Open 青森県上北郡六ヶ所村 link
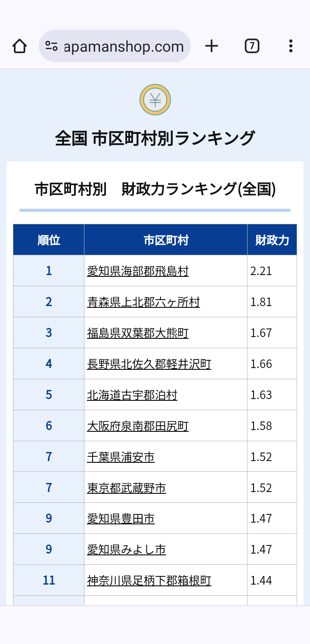310x644 pixels. [x=143, y=302]
